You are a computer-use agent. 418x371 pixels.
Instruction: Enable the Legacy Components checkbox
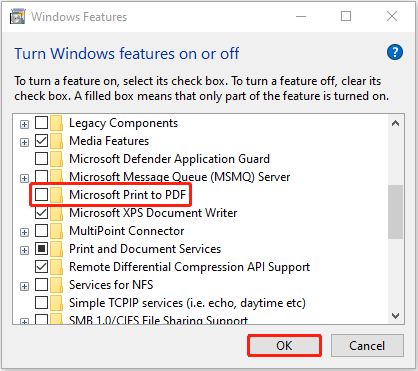[x=41, y=123]
